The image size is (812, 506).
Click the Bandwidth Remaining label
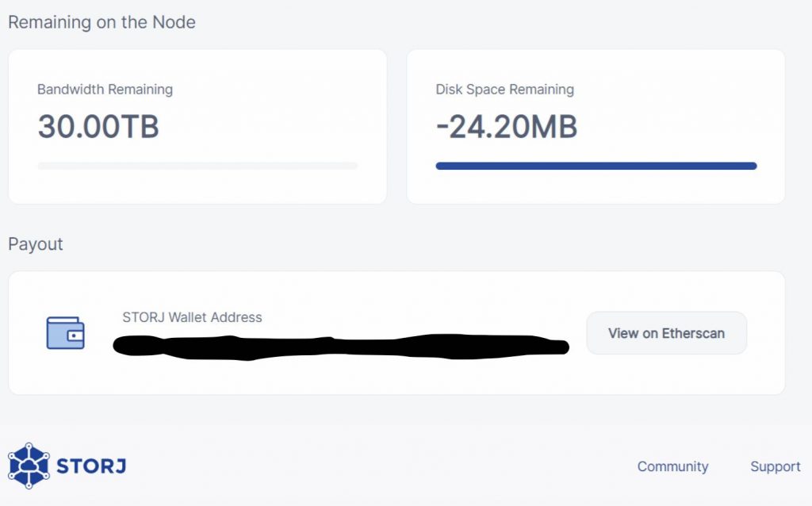click(105, 90)
